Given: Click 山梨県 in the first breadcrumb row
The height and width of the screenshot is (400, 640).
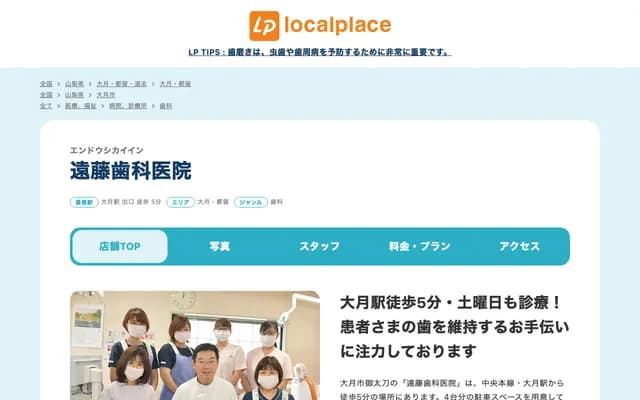Looking at the screenshot, I should click(74, 84).
